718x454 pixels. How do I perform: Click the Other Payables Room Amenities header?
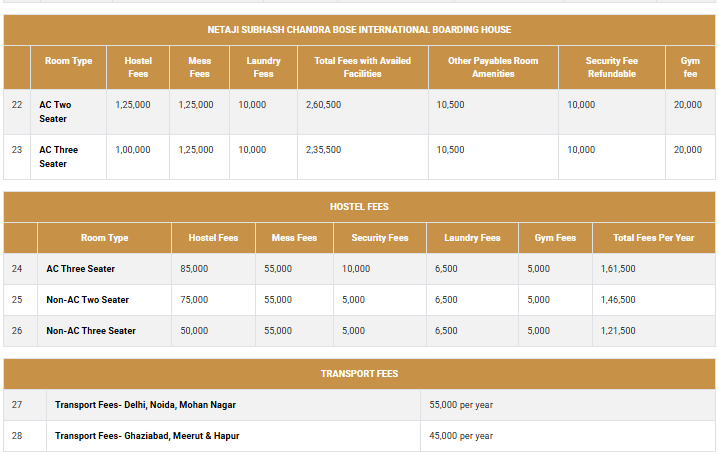tap(492, 67)
